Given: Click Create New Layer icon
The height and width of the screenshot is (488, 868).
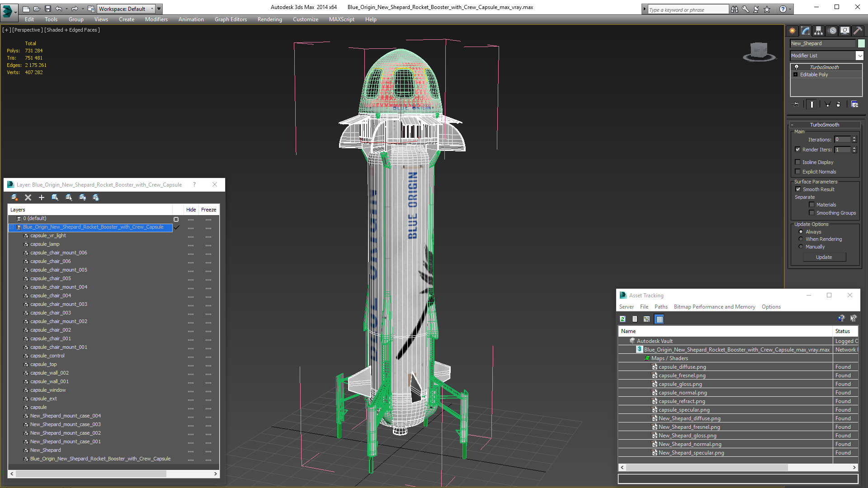Looking at the screenshot, I should tap(14, 197).
